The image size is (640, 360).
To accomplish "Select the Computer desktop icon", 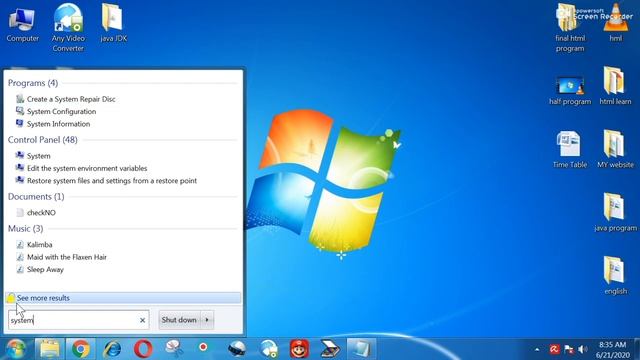I will tap(22, 25).
